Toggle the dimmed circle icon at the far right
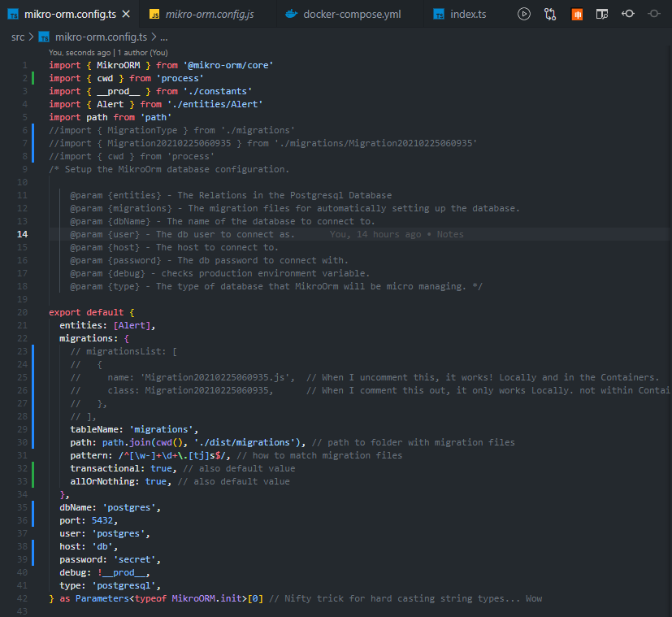 point(654,14)
